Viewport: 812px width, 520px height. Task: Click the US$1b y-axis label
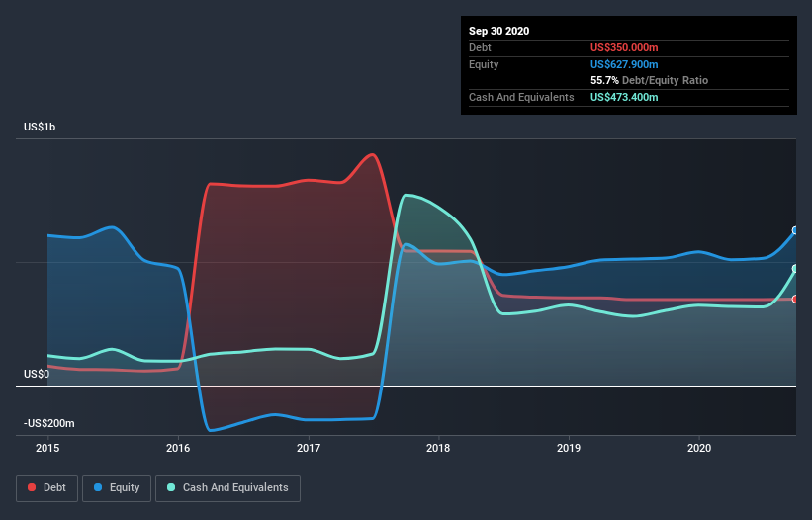(x=40, y=127)
